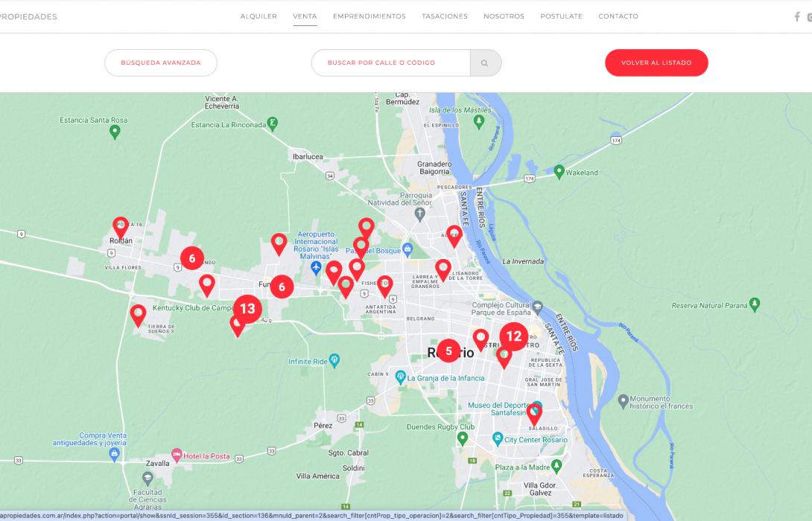The height and width of the screenshot is (521, 812).
Task: Open the Facebook icon link
Action: click(x=797, y=17)
